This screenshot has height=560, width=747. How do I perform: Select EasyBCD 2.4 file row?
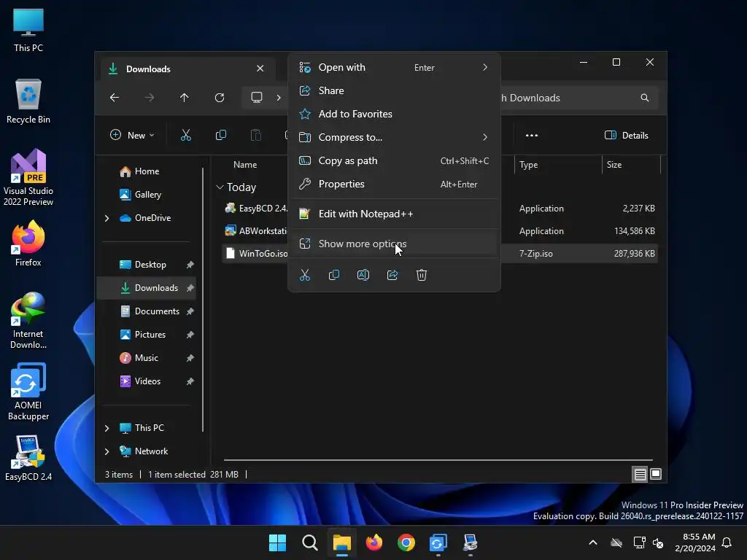point(255,209)
